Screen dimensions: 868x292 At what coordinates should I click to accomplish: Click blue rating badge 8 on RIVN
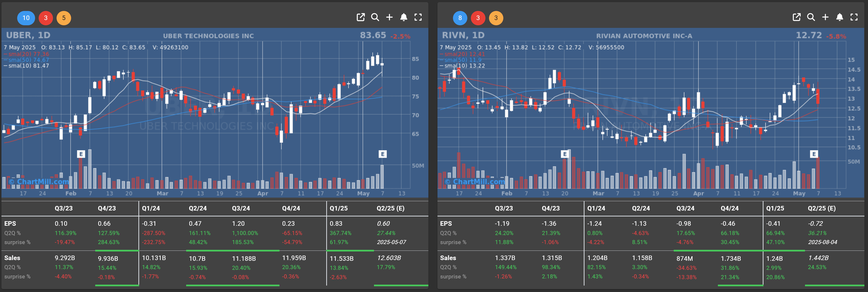(x=460, y=18)
